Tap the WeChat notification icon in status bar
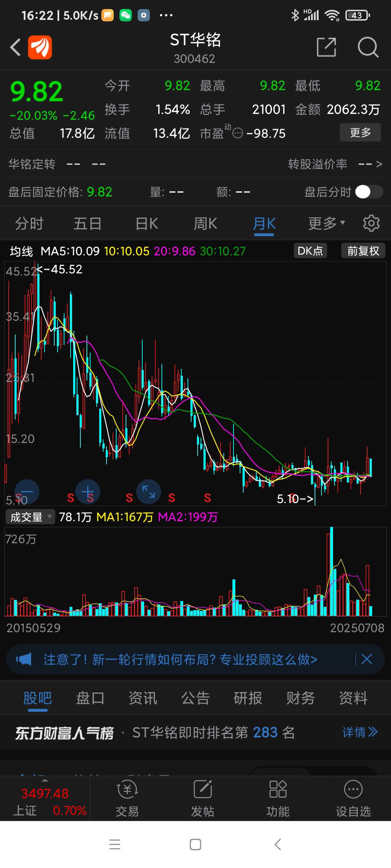 click(x=126, y=15)
